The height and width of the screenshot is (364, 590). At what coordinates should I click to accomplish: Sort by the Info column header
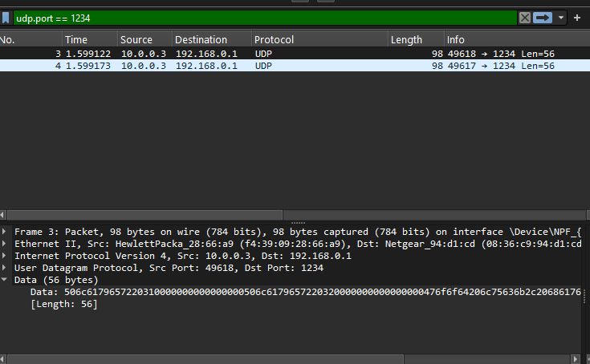coord(517,39)
